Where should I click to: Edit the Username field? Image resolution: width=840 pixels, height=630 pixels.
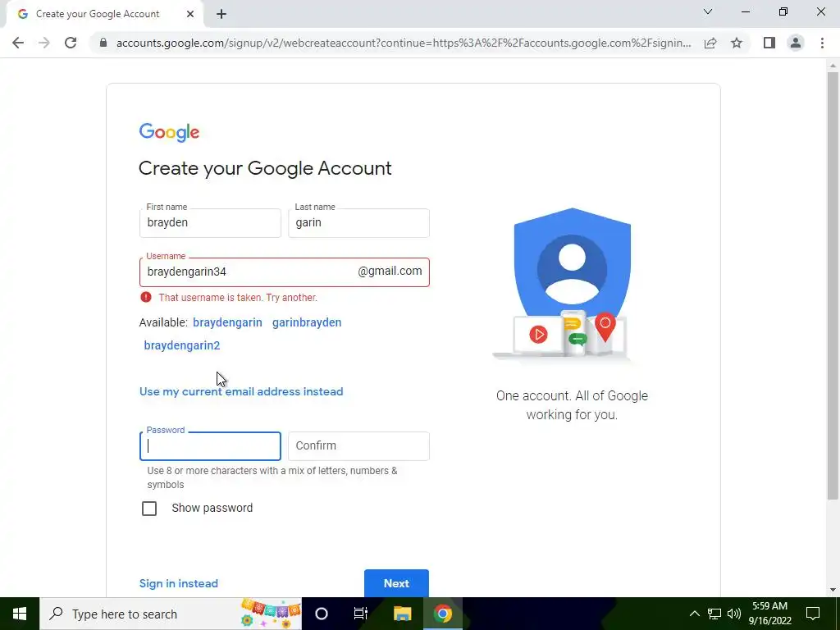point(284,272)
